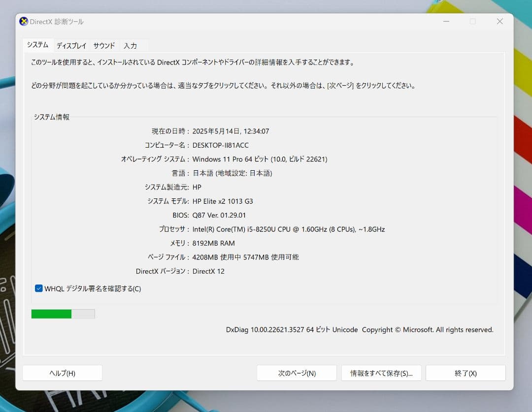Screen dimensions: 532x412
Task: Switch to the サウンド tab
Action: pos(103,45)
